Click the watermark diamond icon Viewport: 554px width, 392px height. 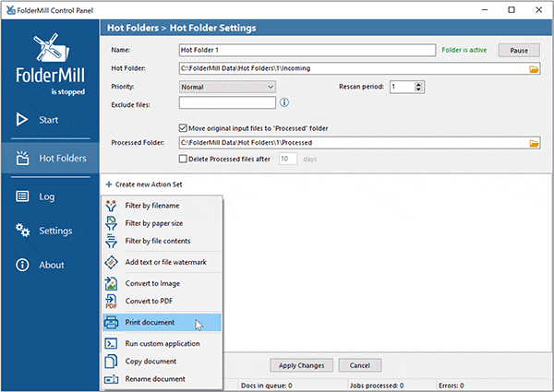(111, 262)
